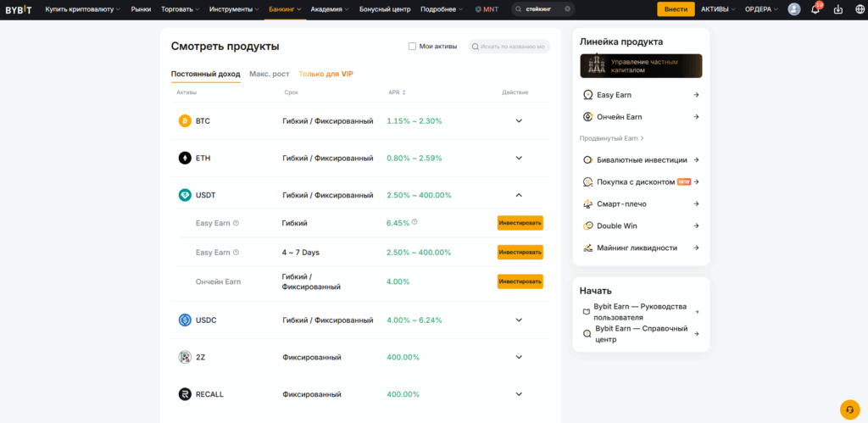The height and width of the screenshot is (423, 868).
Task: Open the support headset chat icon
Action: click(849, 409)
